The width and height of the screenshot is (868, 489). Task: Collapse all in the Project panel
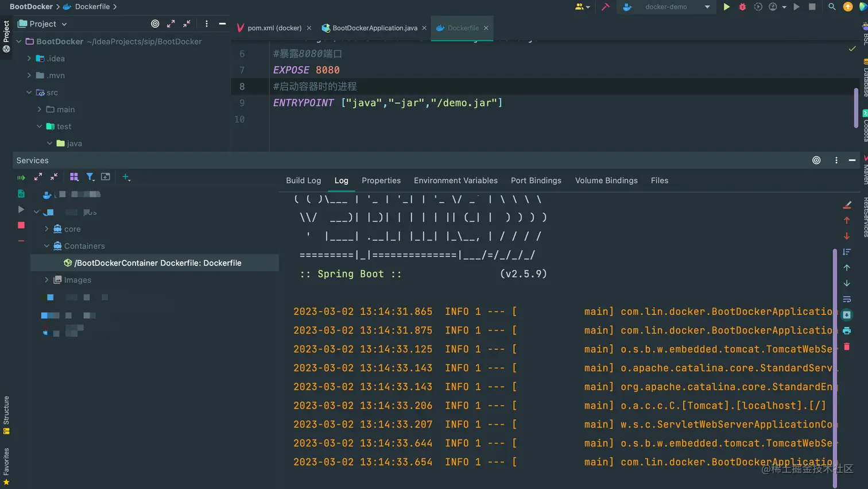187,24
